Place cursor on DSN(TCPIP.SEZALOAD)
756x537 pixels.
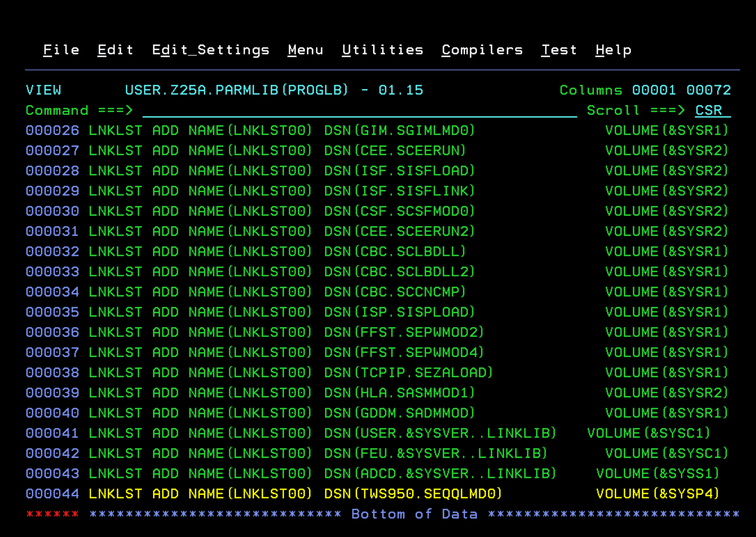coord(408,373)
